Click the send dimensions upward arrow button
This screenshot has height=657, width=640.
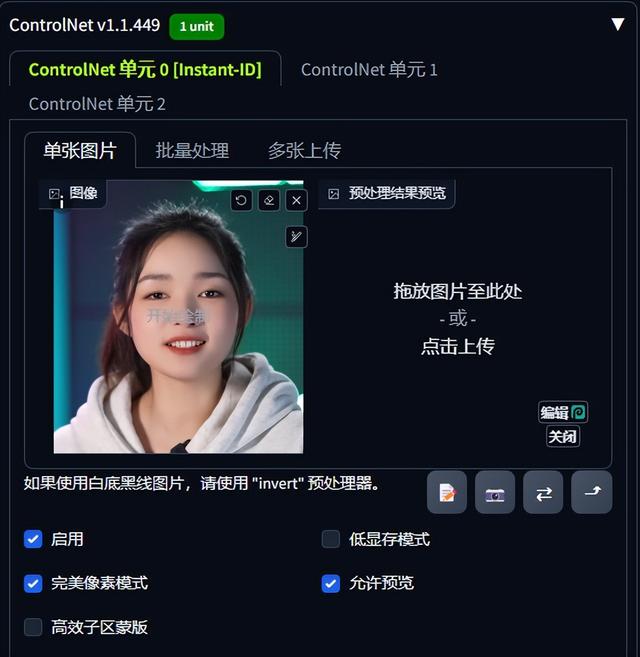591,492
